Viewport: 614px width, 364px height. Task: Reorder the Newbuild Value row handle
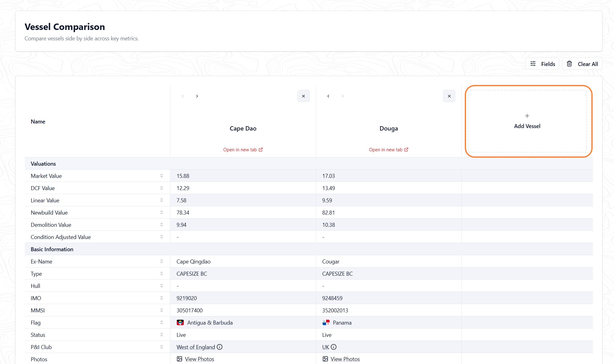(161, 212)
